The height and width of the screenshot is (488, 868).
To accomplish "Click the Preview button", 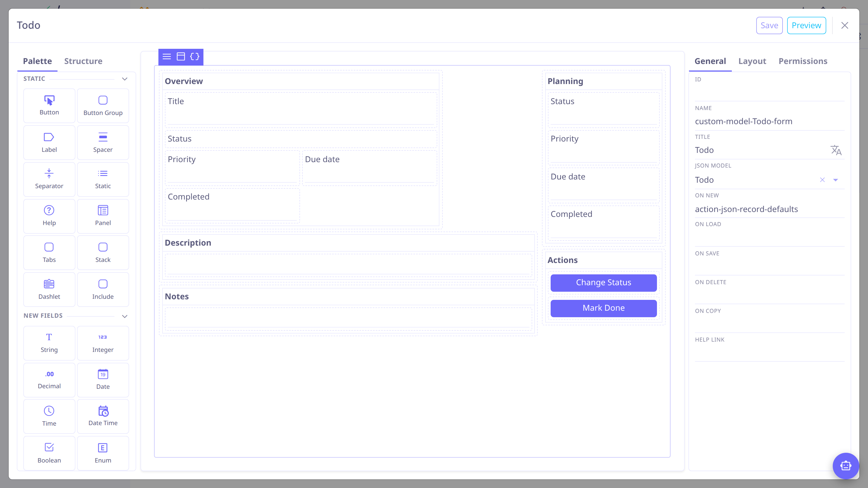I will point(806,25).
